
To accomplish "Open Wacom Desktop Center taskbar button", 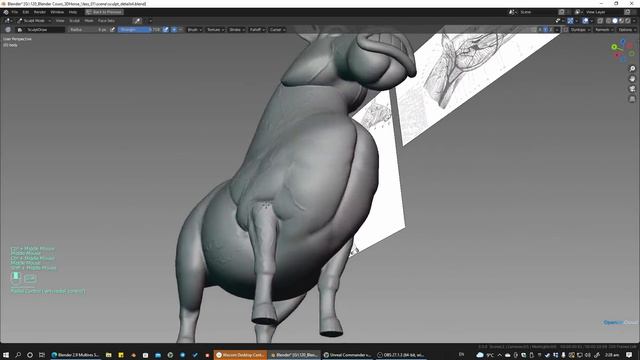I will [241, 355].
